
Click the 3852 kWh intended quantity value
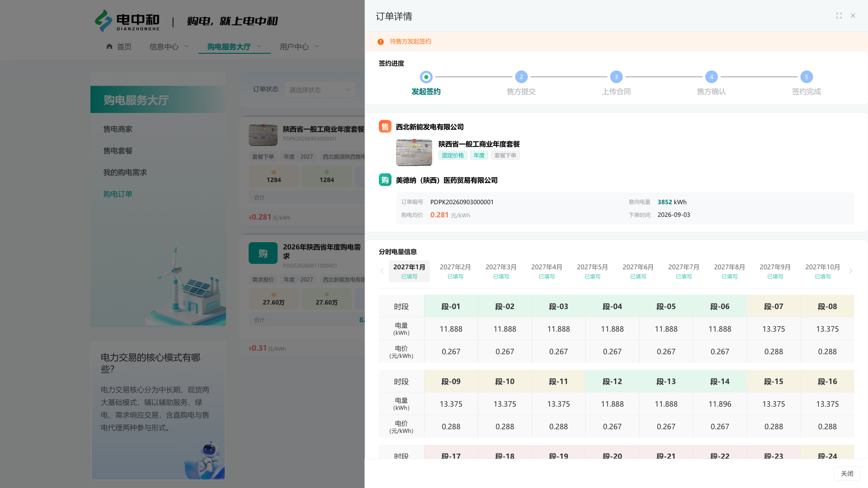[x=672, y=202]
